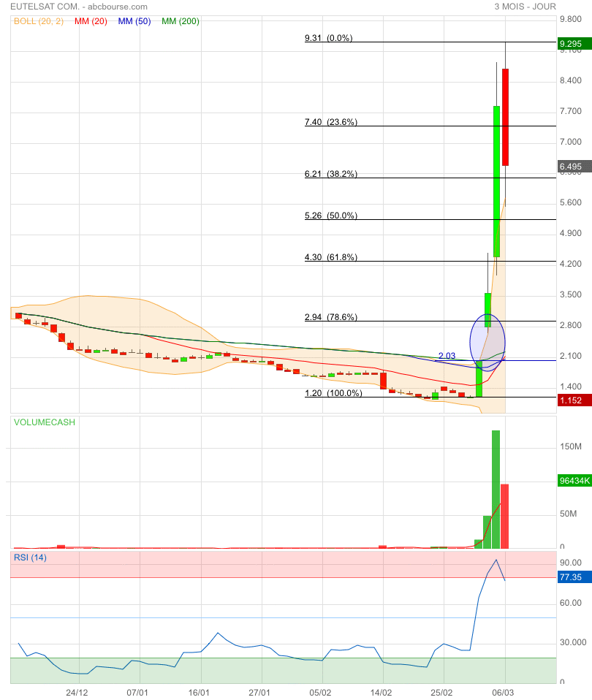This screenshot has width=592, height=700.
Task: Click the 30.000 RSI axis value
Action: [x=573, y=642]
